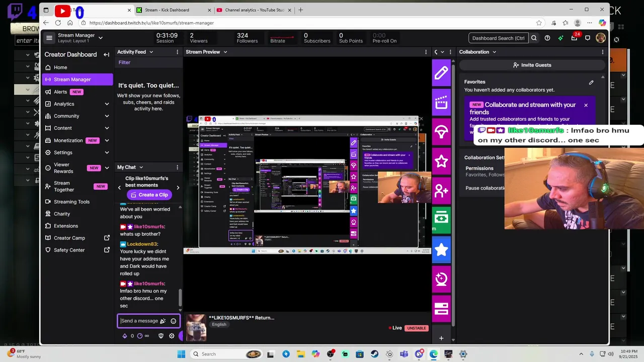Click the shield mod icon under chat
Screen dimensions: 644x362
pyautogui.click(x=161, y=336)
